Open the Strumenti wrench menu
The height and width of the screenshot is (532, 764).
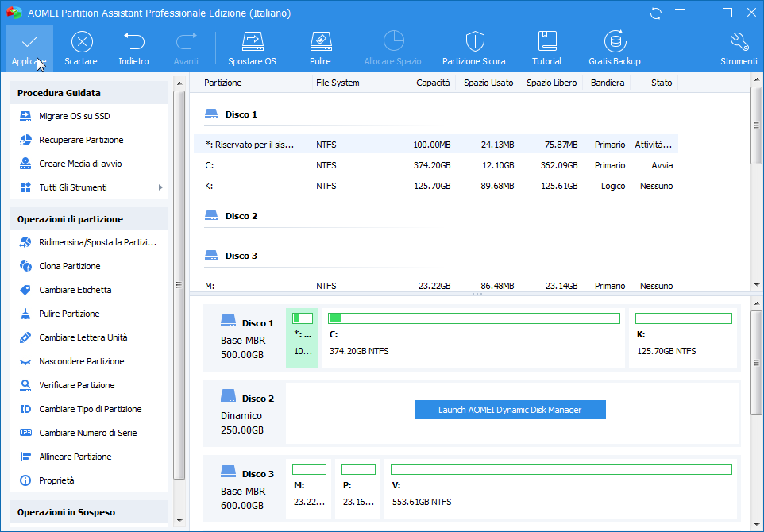pyautogui.click(x=739, y=41)
